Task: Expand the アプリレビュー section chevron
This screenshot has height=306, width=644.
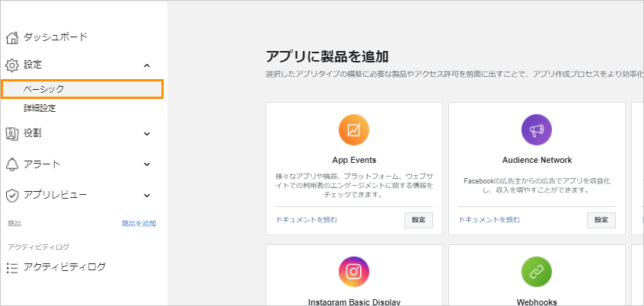Action: (147, 196)
